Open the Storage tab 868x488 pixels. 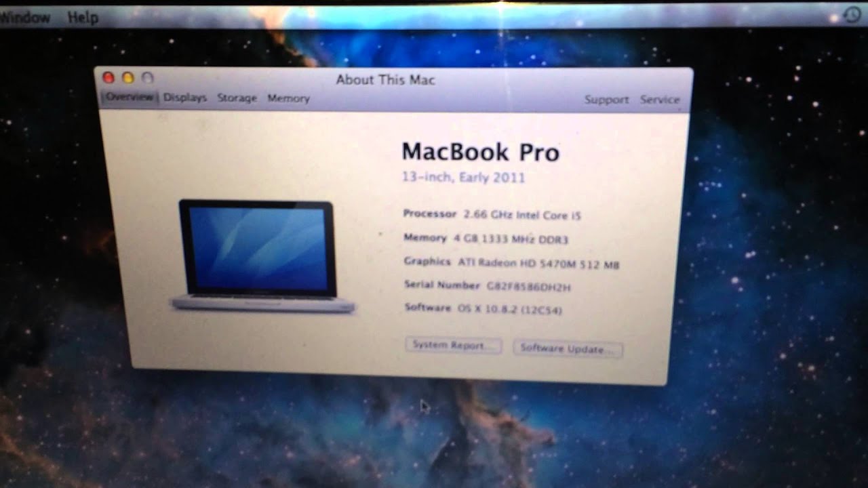point(237,98)
